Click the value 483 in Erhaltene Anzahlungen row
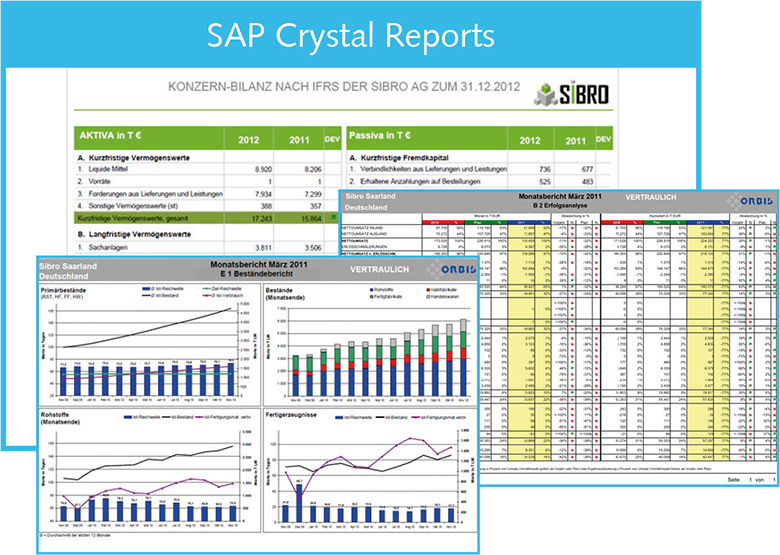This screenshot has height=555, width=780. pyautogui.click(x=587, y=182)
